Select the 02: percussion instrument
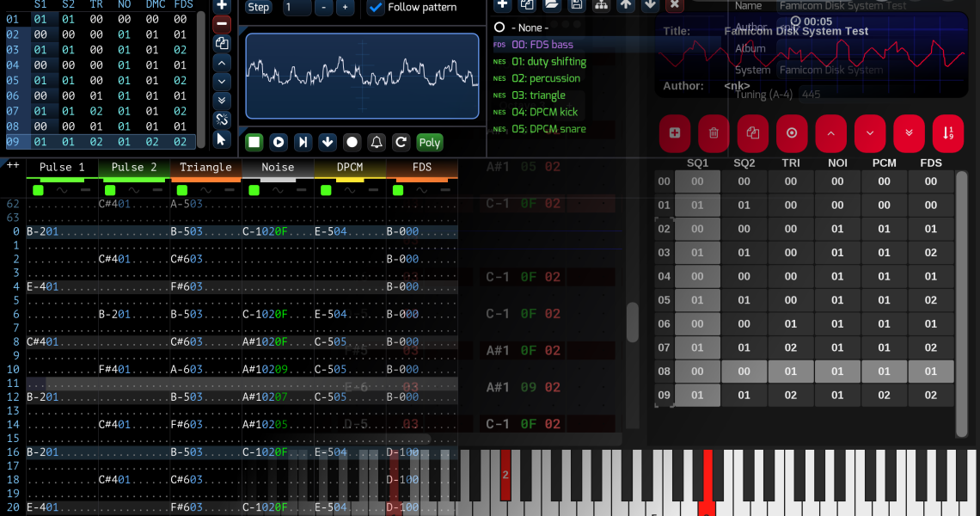 [x=545, y=78]
